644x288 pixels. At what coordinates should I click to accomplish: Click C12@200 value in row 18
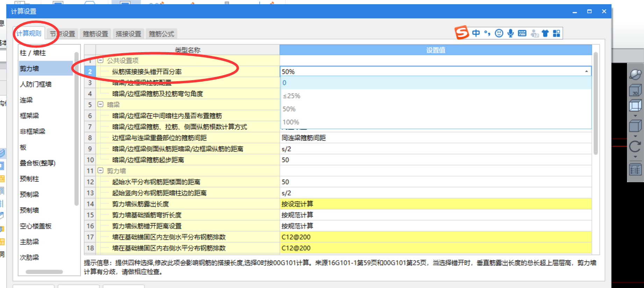[x=436, y=248]
